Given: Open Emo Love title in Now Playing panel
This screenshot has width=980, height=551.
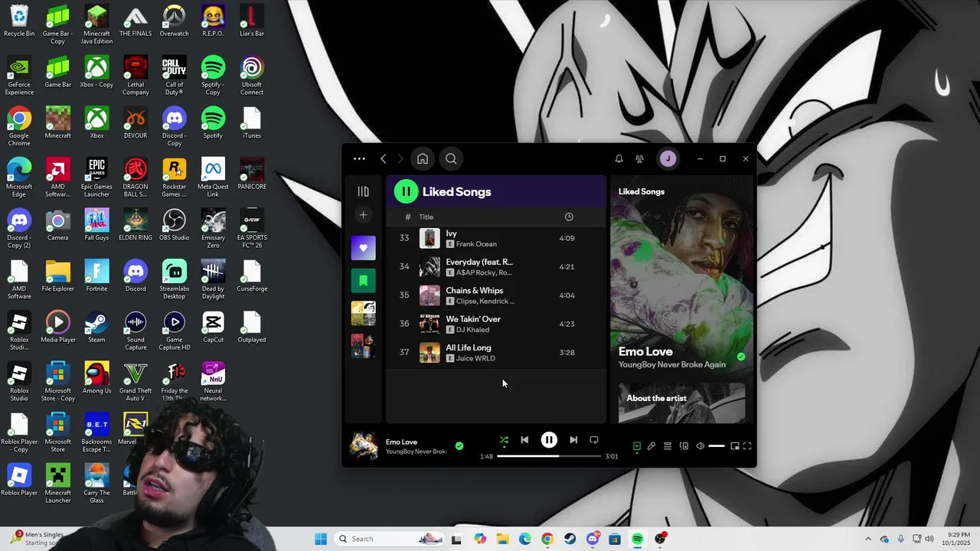Looking at the screenshot, I should pos(645,351).
